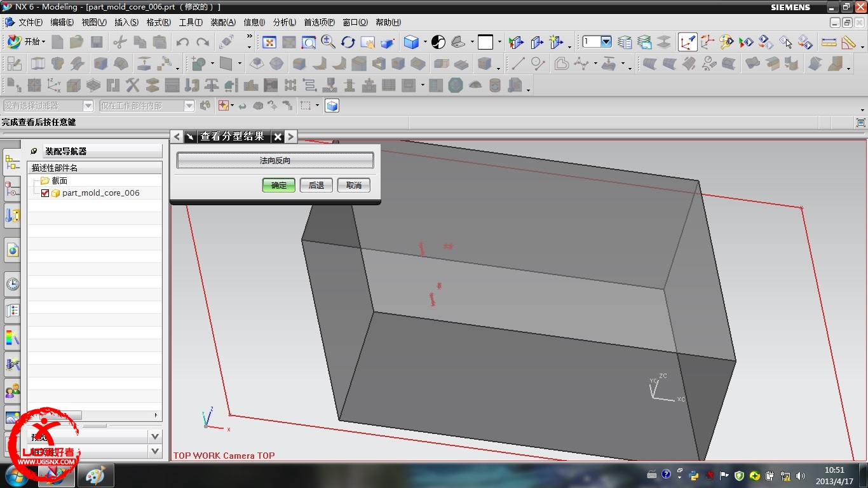Click the crossed hammer and wrench icon
Image resolution: width=868 pixels, height=488 pixels.
pos(132,85)
